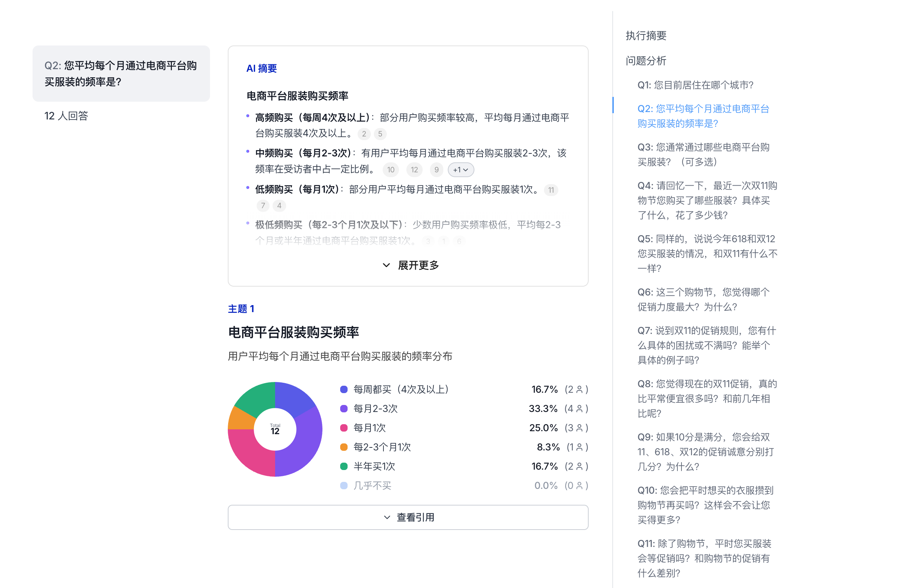Expand the AI summary with 展开更多
Image resolution: width=900 pixels, height=588 pixels.
point(410,266)
